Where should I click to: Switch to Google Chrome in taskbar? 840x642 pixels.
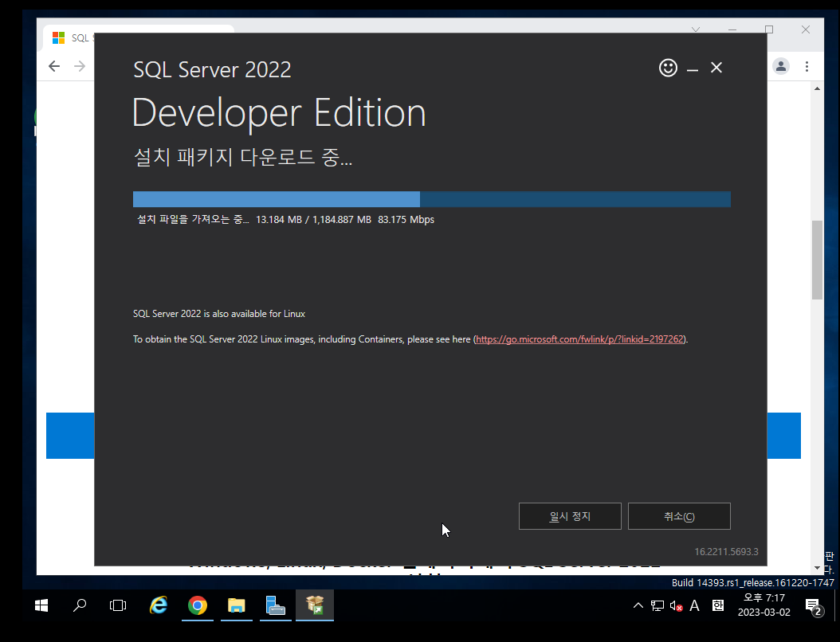click(x=198, y=605)
